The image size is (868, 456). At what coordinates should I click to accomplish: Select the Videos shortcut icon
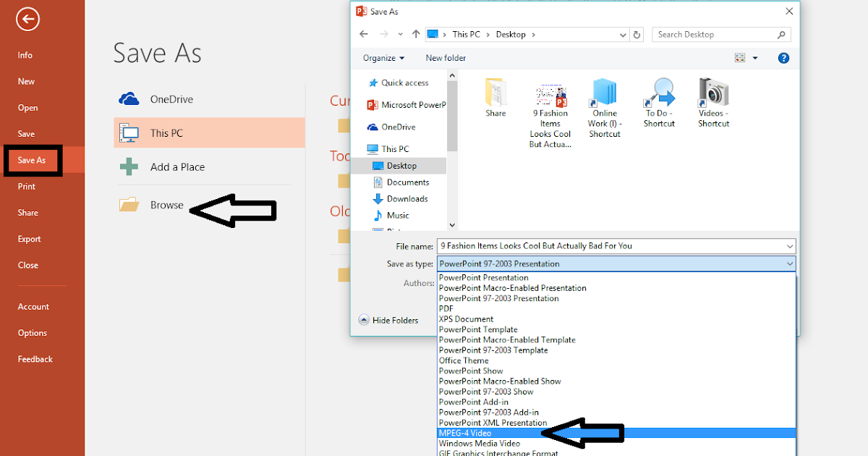[713, 102]
